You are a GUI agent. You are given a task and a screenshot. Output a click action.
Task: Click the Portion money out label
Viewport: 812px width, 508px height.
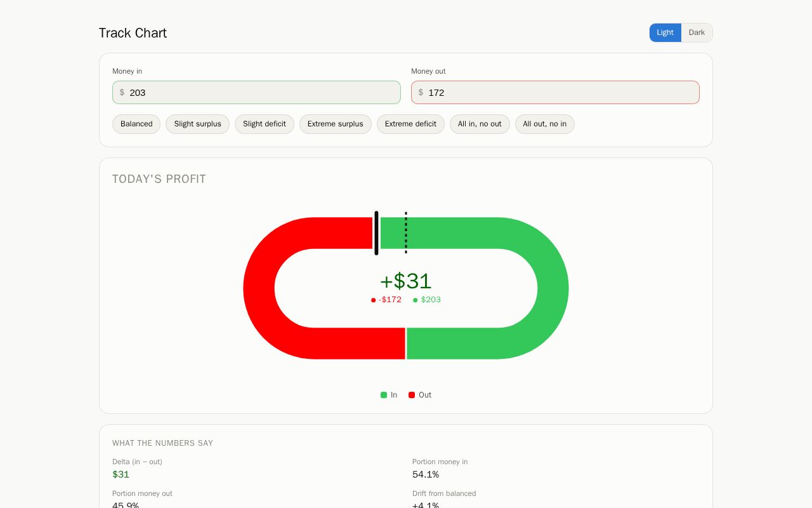tap(142, 493)
